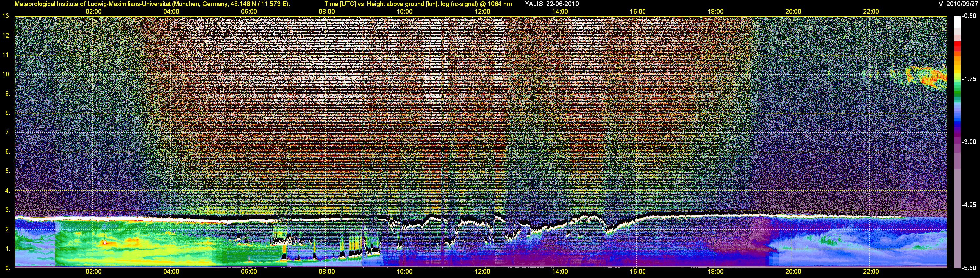The image size is (980, 278).
Task: Click the 18:00 label on the bottom time axis
Action: click(x=715, y=271)
